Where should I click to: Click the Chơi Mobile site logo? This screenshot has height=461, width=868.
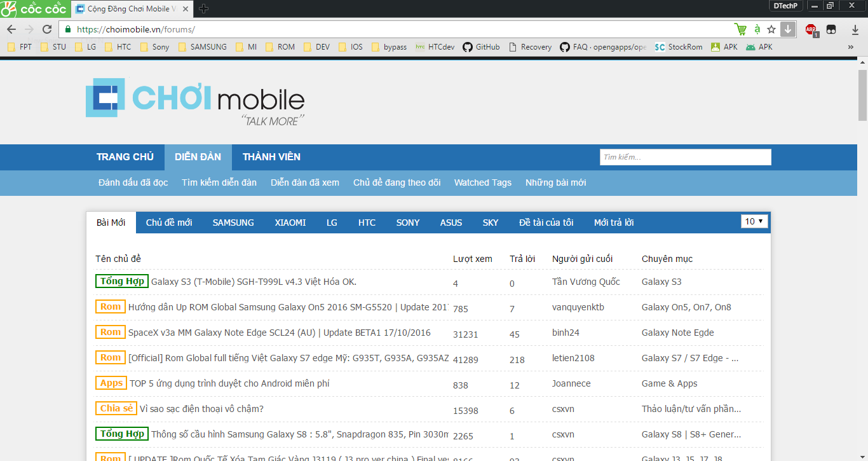[195, 100]
